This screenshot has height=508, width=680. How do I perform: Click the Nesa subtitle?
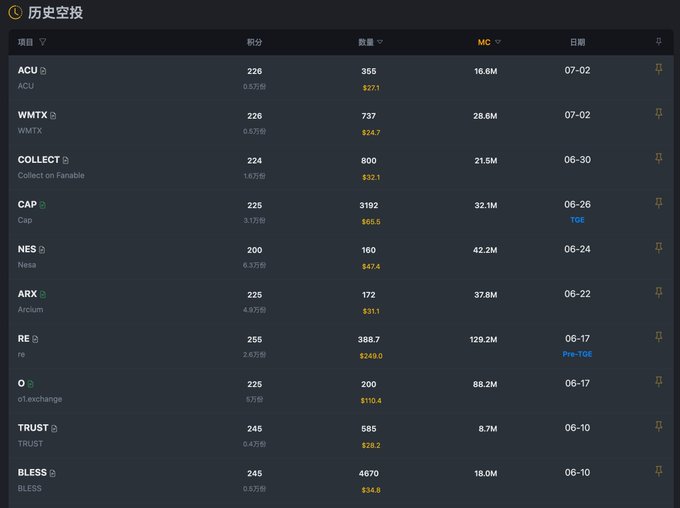[x=27, y=265]
